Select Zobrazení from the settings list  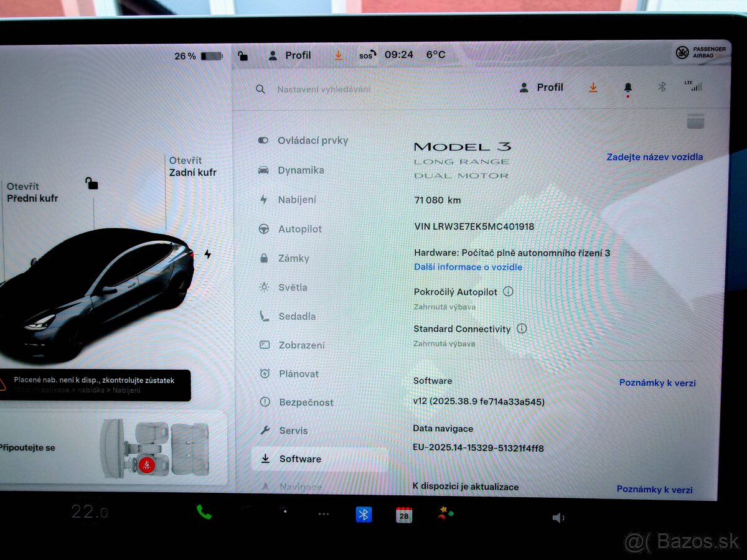pos(302,345)
